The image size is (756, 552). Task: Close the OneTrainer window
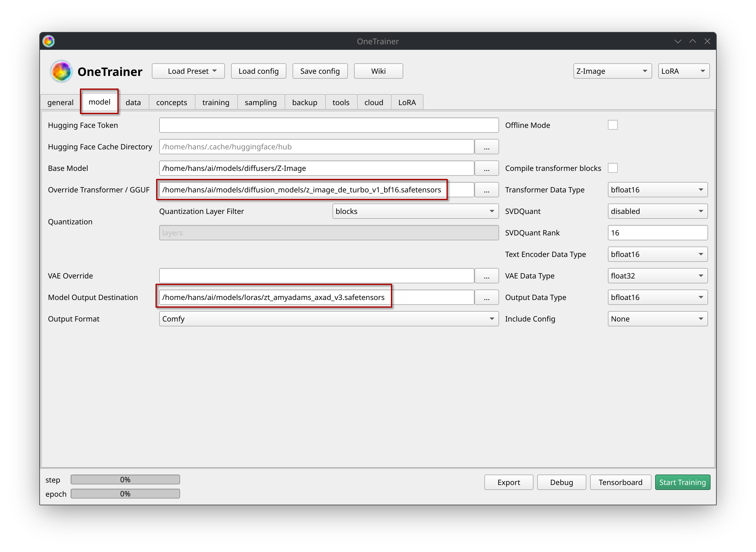click(707, 41)
